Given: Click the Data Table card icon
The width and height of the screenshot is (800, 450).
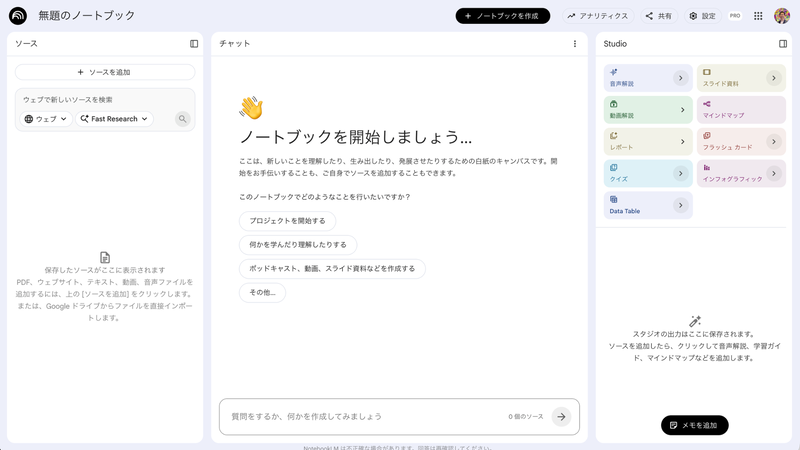Looking at the screenshot, I should 614,199.
